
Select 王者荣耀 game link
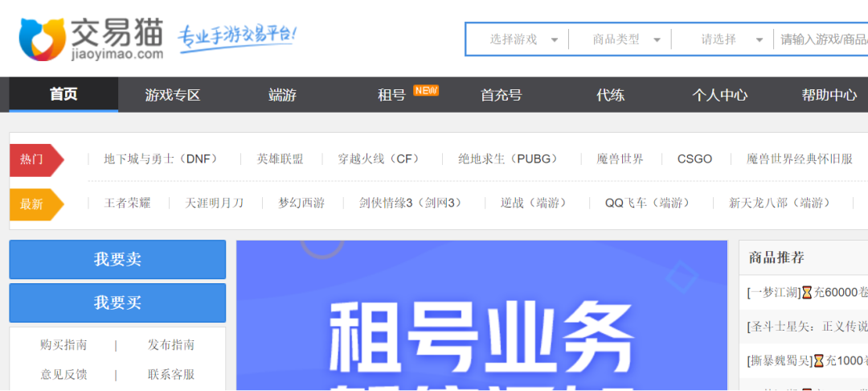[x=127, y=204]
